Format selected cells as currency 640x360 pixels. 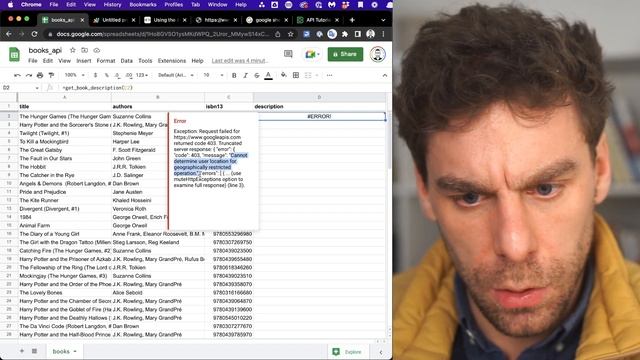tap(95, 75)
